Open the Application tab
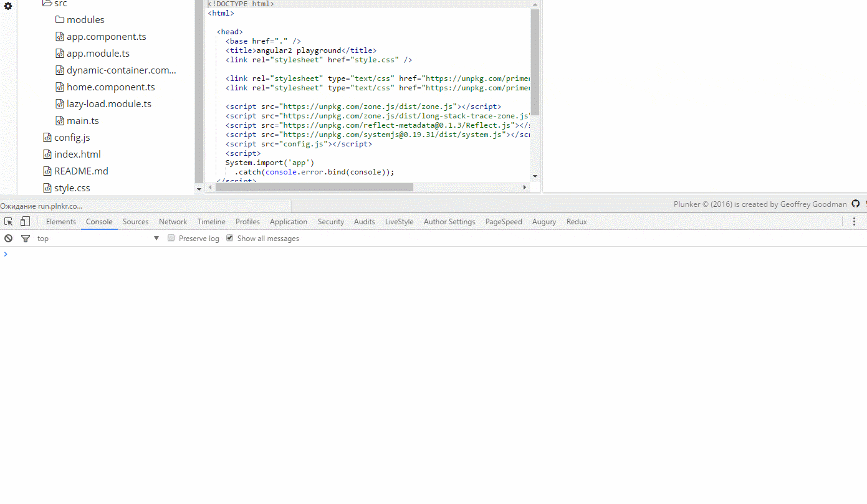The image size is (867, 504). coord(289,221)
